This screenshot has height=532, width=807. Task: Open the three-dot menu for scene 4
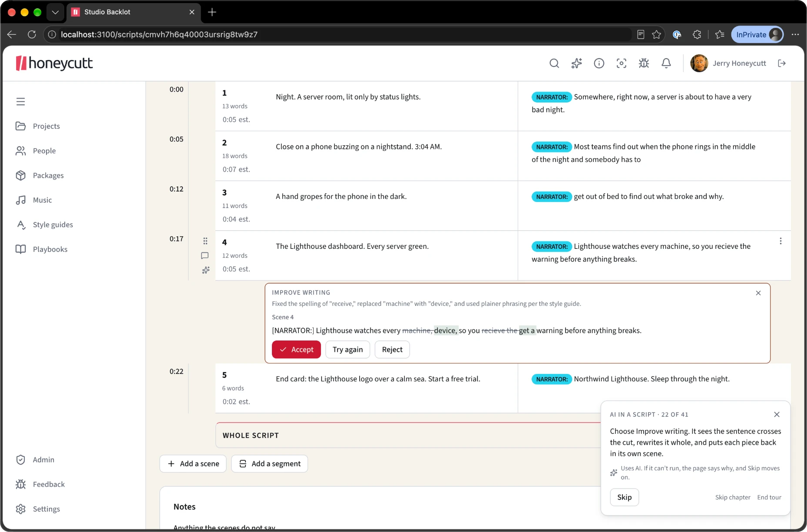pos(781,241)
